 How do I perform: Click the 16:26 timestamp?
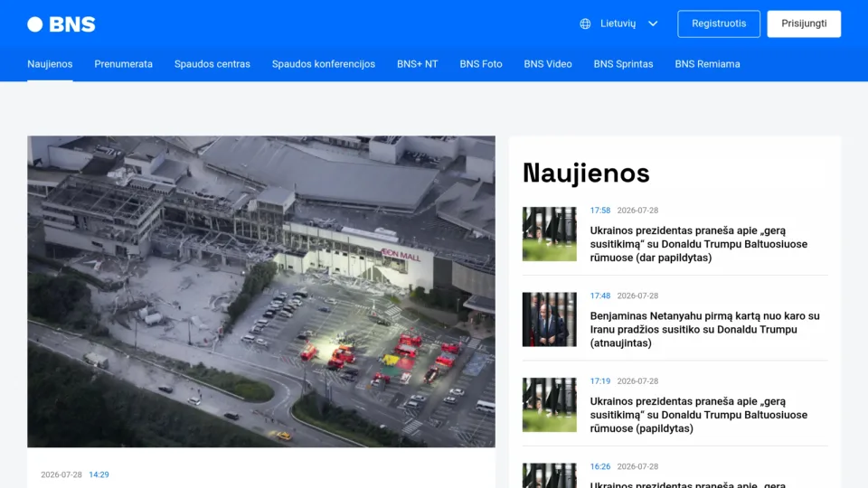coord(600,466)
